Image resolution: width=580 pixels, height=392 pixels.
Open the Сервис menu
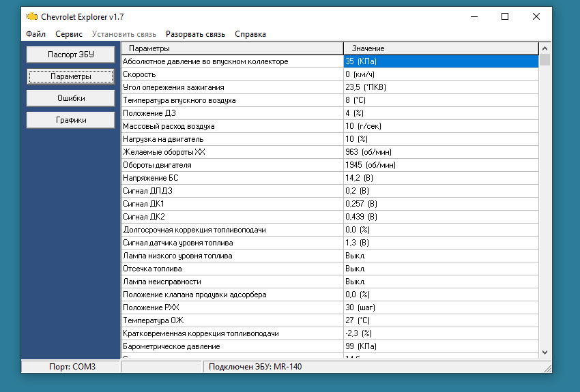(x=69, y=34)
